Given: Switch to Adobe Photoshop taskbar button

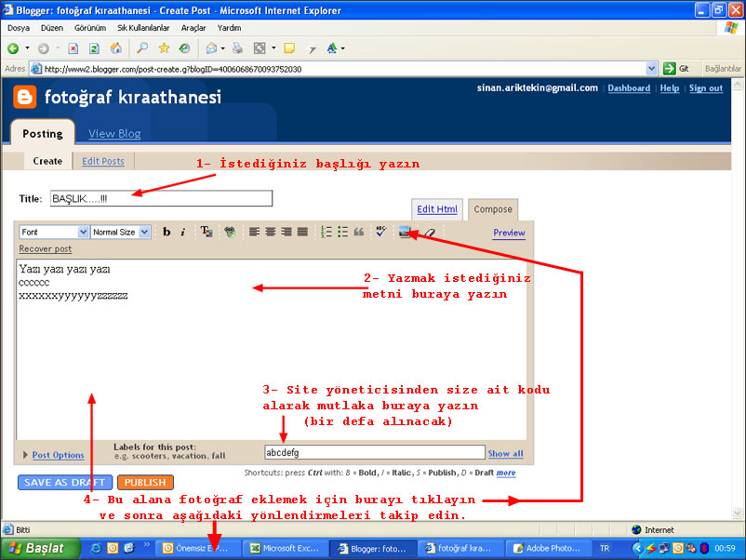Looking at the screenshot, I should pos(548,549).
